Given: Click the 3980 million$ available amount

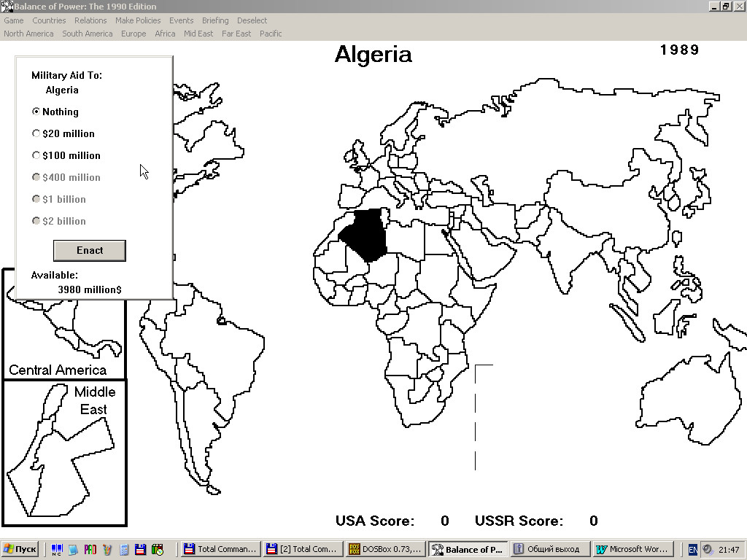Looking at the screenshot, I should pyautogui.click(x=90, y=289).
